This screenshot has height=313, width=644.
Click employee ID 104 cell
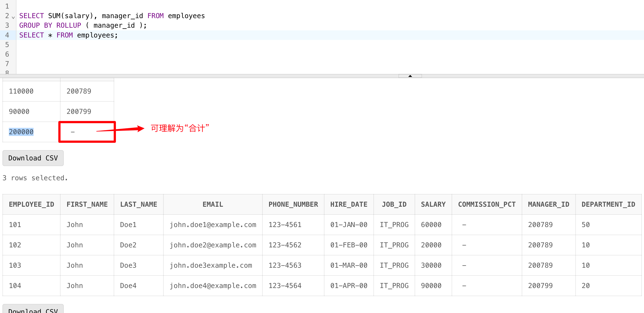tap(15, 286)
